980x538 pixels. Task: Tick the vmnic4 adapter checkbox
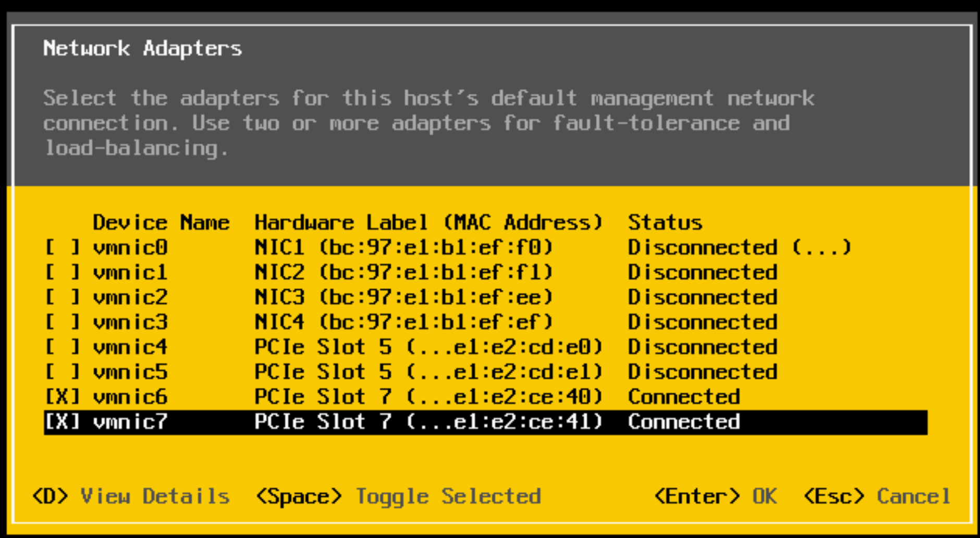(63, 347)
